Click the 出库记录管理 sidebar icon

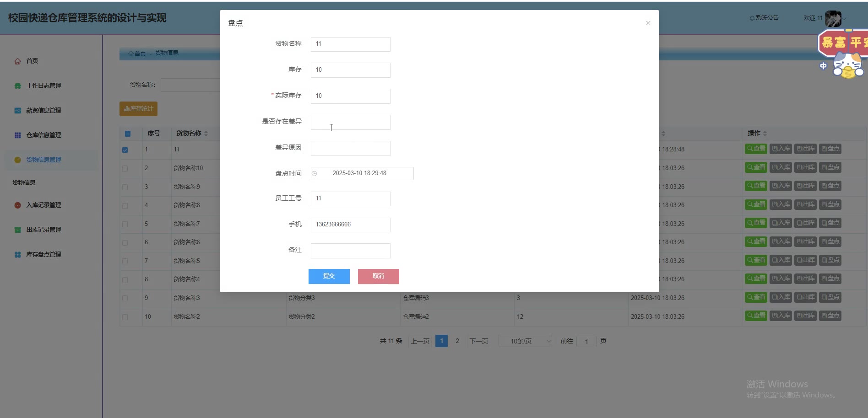click(x=17, y=230)
